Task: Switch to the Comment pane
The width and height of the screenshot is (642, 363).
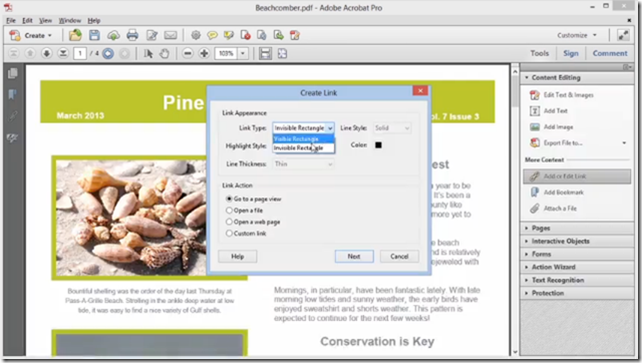Action: pyautogui.click(x=610, y=53)
